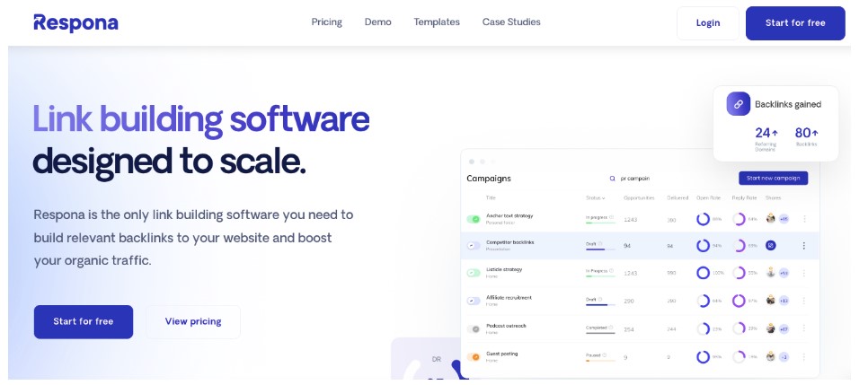This screenshot has height=385, width=868.
Task: Click the Listicle strategy campaign title
Action: (504, 269)
